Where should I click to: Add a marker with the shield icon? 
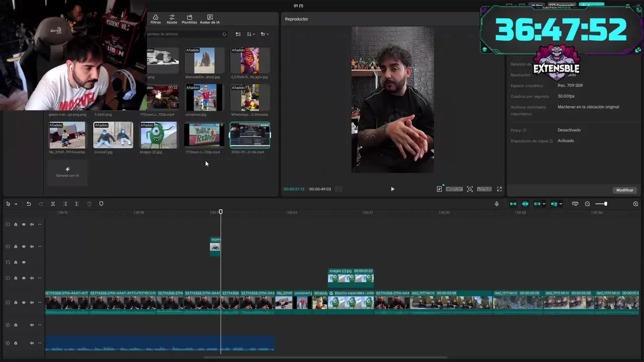click(x=101, y=204)
